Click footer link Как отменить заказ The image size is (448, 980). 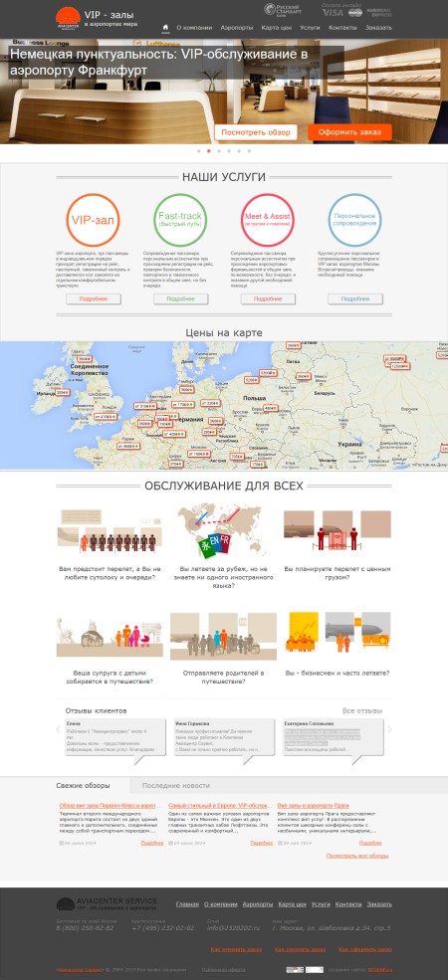pyautogui.click(x=237, y=949)
